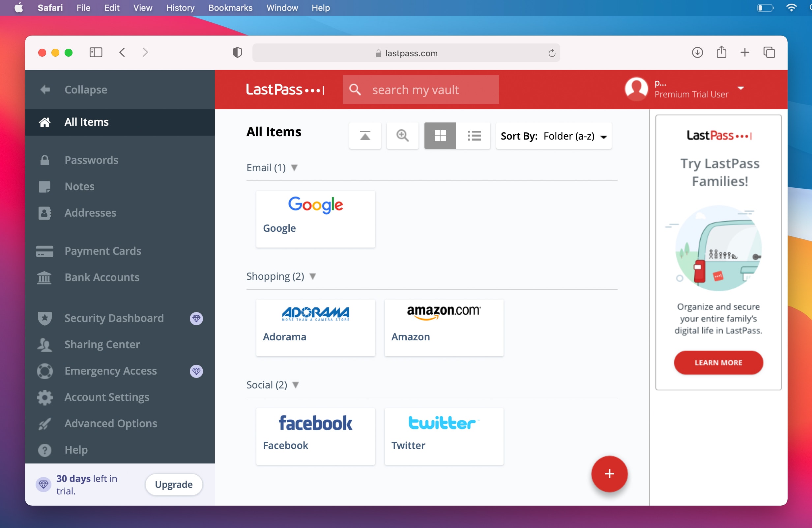Collapse the Email folder group
812x528 pixels.
(x=294, y=168)
